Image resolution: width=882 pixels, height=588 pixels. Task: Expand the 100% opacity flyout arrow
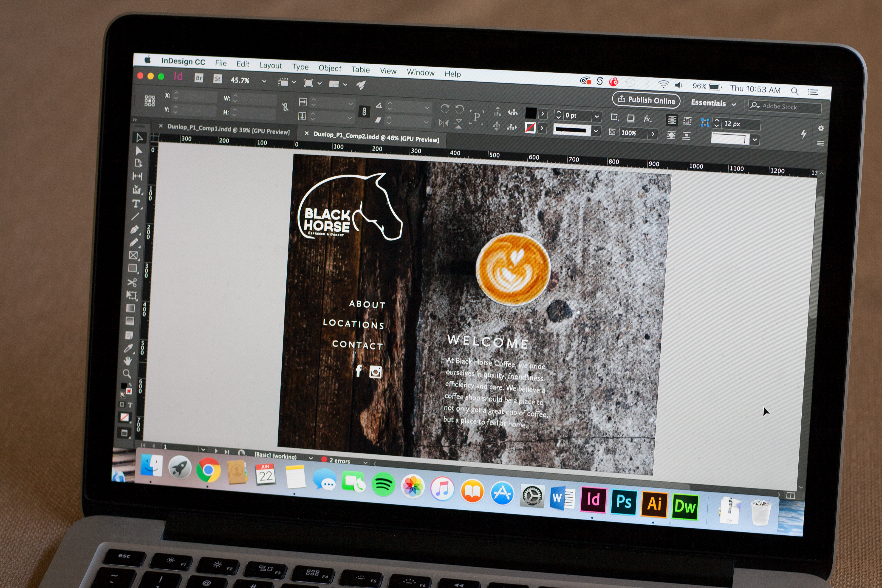pos(653,134)
